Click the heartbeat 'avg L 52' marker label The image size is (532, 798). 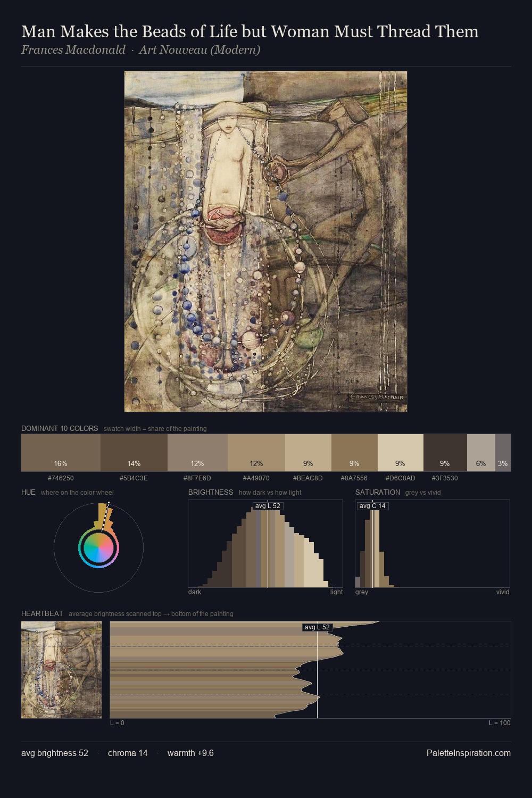pyautogui.click(x=317, y=627)
